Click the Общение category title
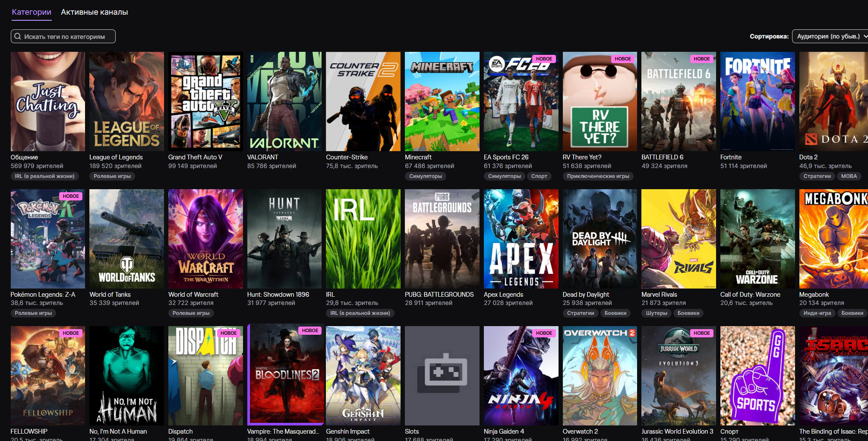The image size is (868, 441). (24, 157)
